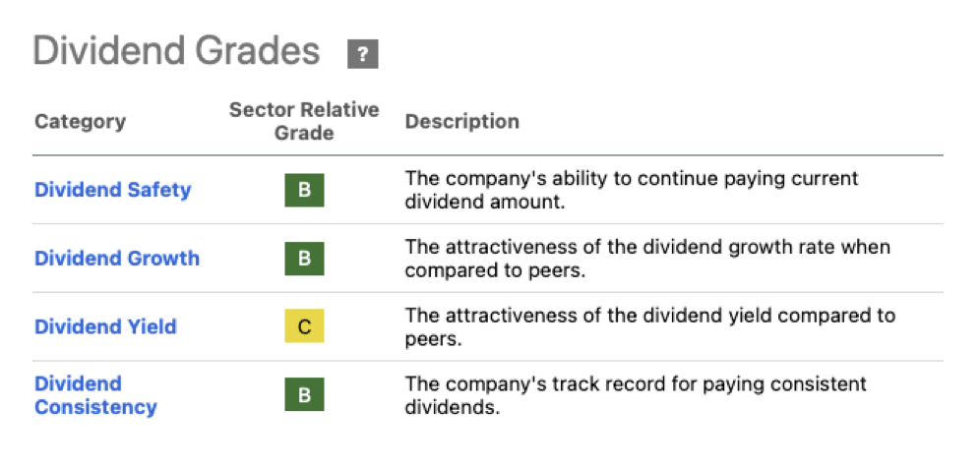Click the Sector Relative Grade column header
This screenshot has width=980, height=468.
click(304, 121)
